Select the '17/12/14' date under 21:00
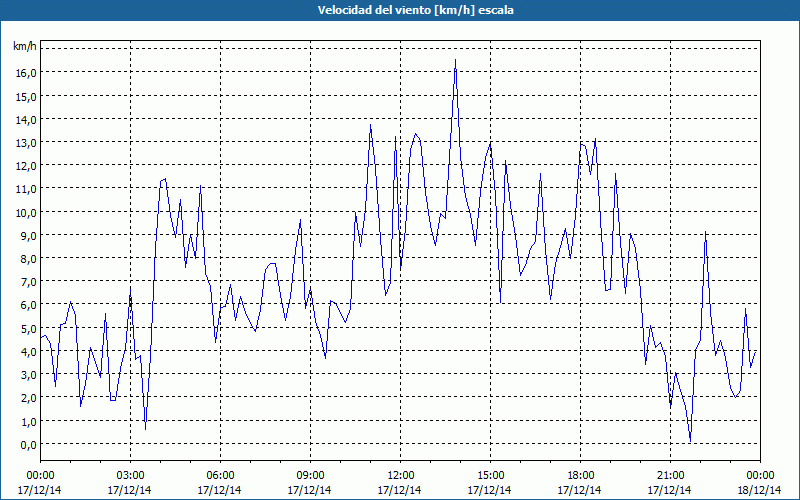The width and height of the screenshot is (800, 500). (x=669, y=490)
